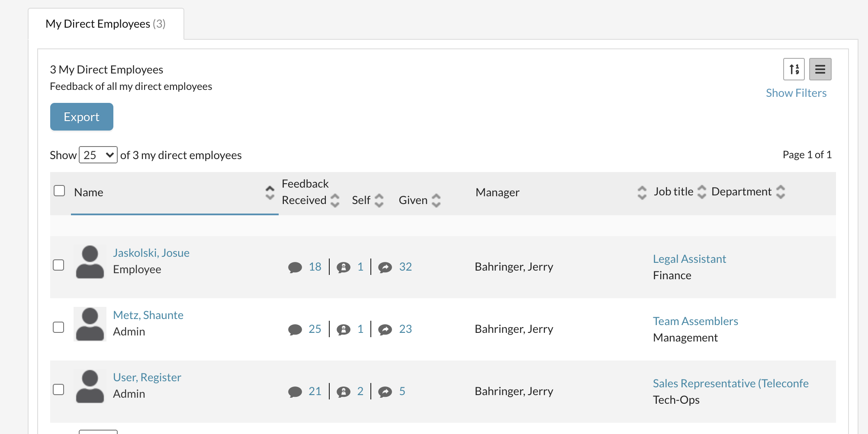Click Finance department text
Viewport: 868px width, 434px height.
pyautogui.click(x=672, y=275)
